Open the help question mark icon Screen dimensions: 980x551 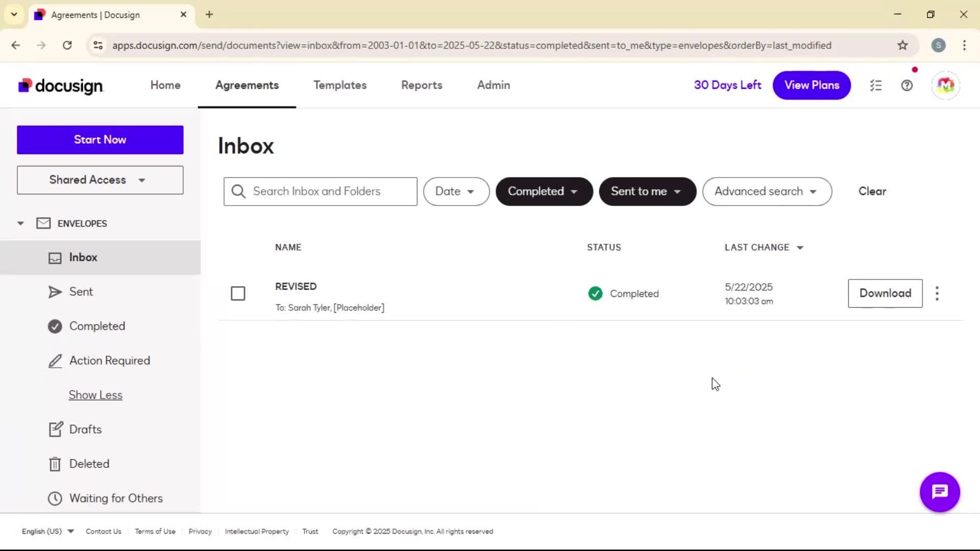point(907,85)
